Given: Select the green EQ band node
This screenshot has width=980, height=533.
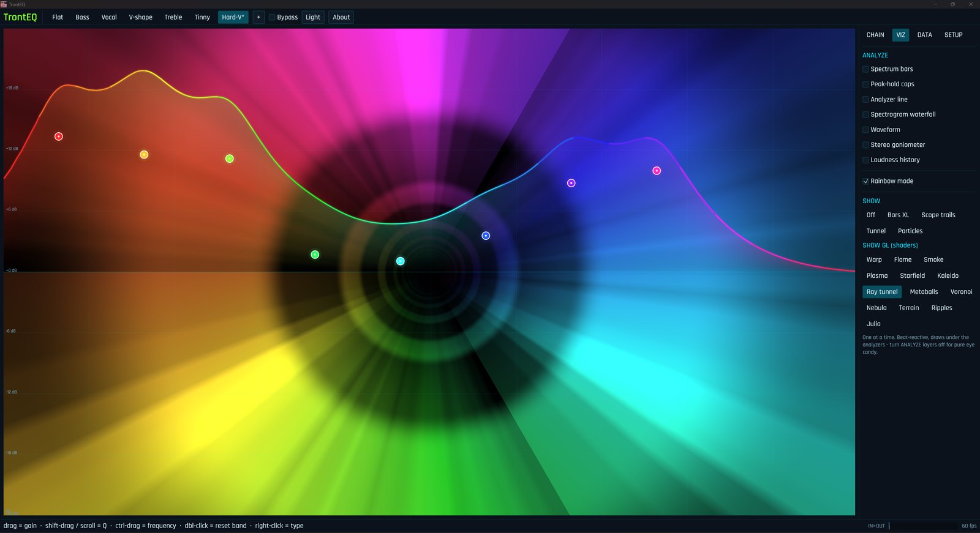Looking at the screenshot, I should [315, 255].
